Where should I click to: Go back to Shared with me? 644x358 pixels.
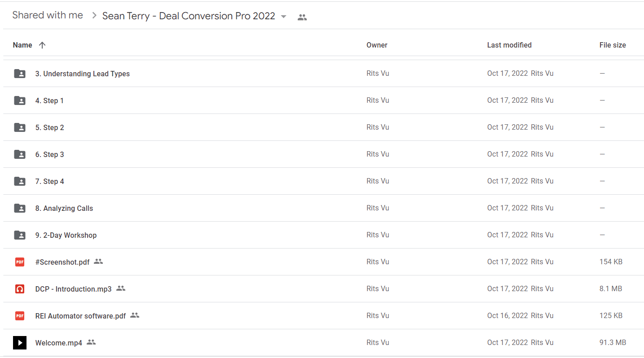(48, 15)
